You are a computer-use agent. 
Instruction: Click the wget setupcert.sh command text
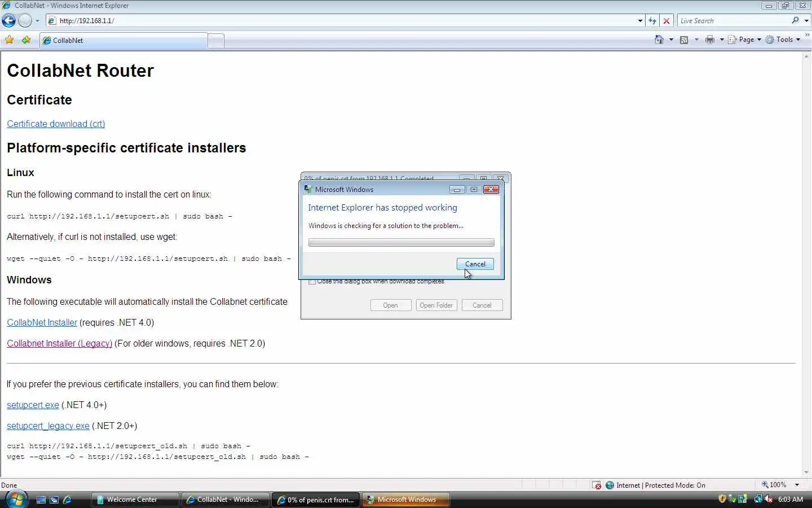[149, 259]
